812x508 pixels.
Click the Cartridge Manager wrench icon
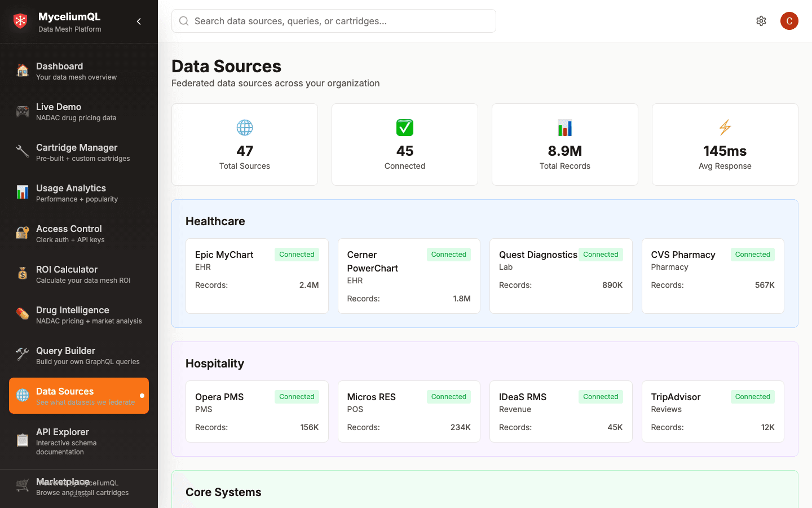click(23, 152)
